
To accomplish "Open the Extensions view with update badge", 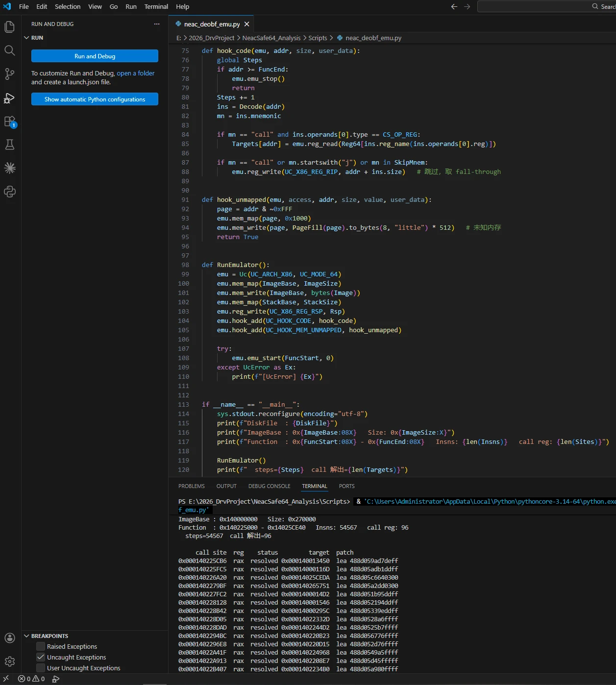I will [10, 122].
